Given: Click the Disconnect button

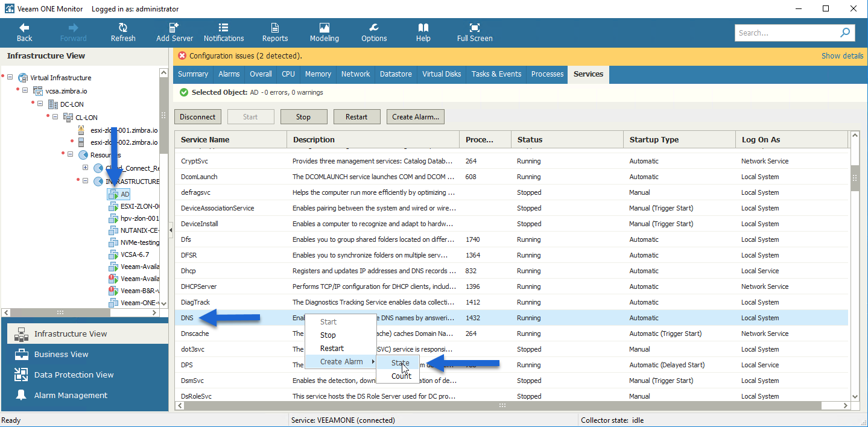Looking at the screenshot, I should (198, 117).
